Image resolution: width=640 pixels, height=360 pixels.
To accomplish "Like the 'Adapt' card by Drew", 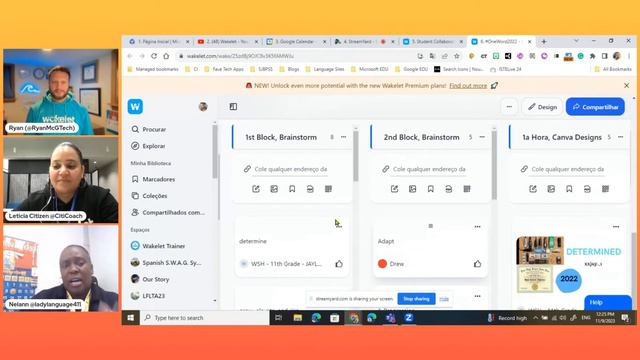I will [477, 264].
